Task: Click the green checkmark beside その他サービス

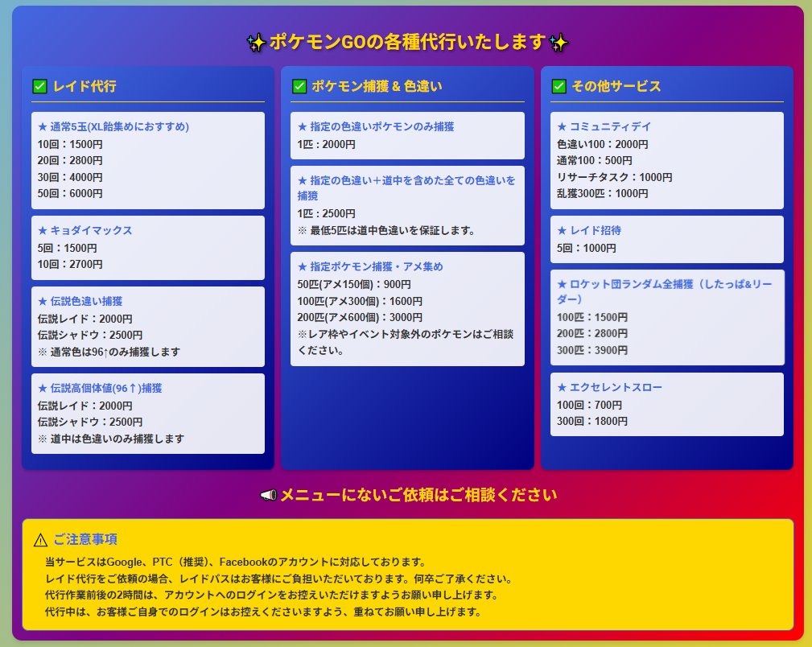Action: [x=559, y=86]
